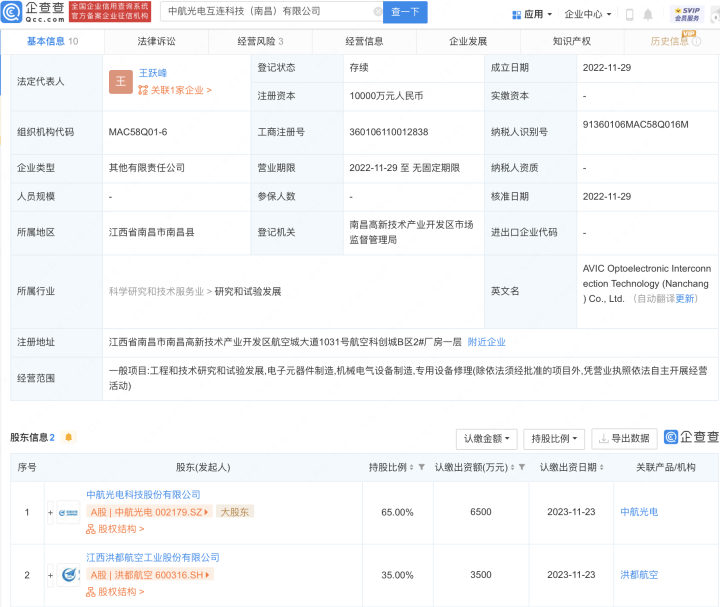Viewport: 720px width, 607px height.
Task: Click registered capital 10000万元人民币
Action: coord(386,96)
